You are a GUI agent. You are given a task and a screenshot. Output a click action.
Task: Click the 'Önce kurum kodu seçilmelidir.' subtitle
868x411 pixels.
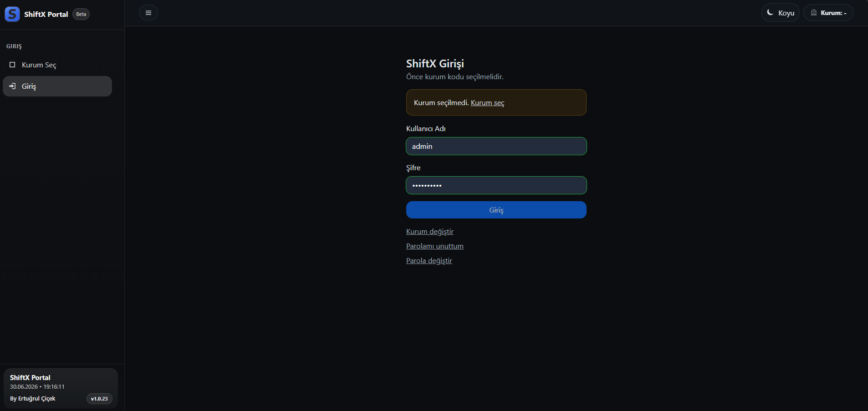(454, 77)
